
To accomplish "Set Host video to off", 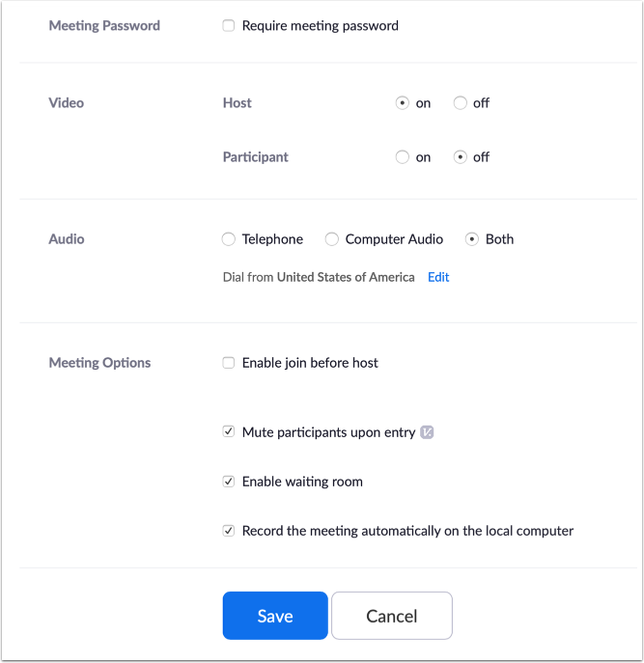I will coord(461,103).
